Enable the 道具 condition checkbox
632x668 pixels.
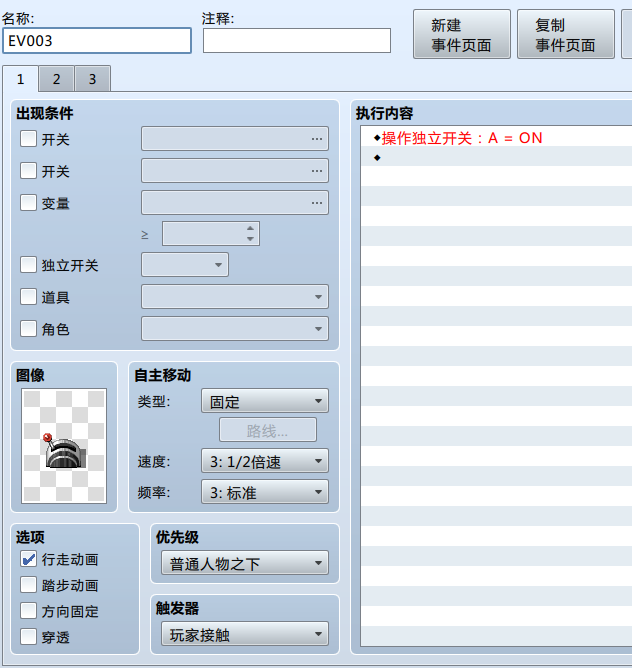[x=29, y=297]
